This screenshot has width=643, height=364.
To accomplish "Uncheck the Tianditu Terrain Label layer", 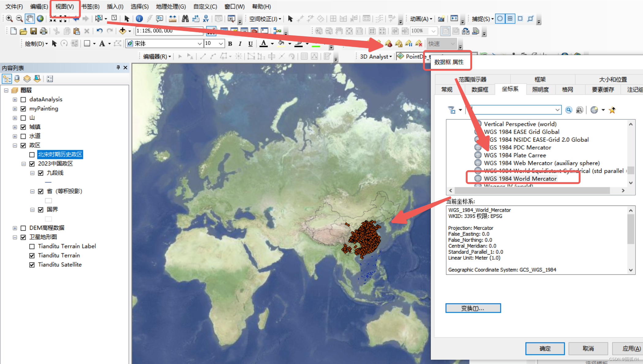I will point(32,246).
